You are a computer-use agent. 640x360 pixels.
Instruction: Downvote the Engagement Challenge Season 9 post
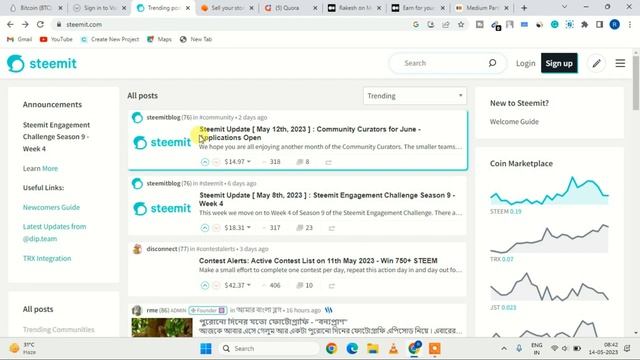coord(216,228)
